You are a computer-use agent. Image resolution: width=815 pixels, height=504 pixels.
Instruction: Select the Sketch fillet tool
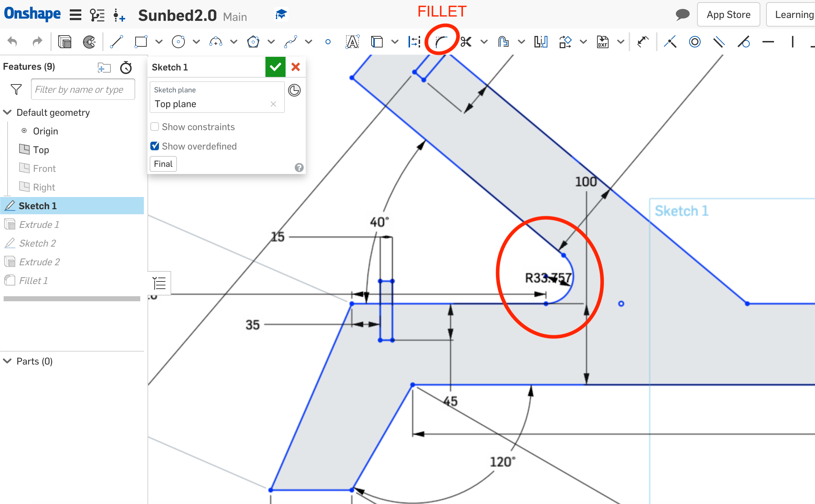[441, 42]
